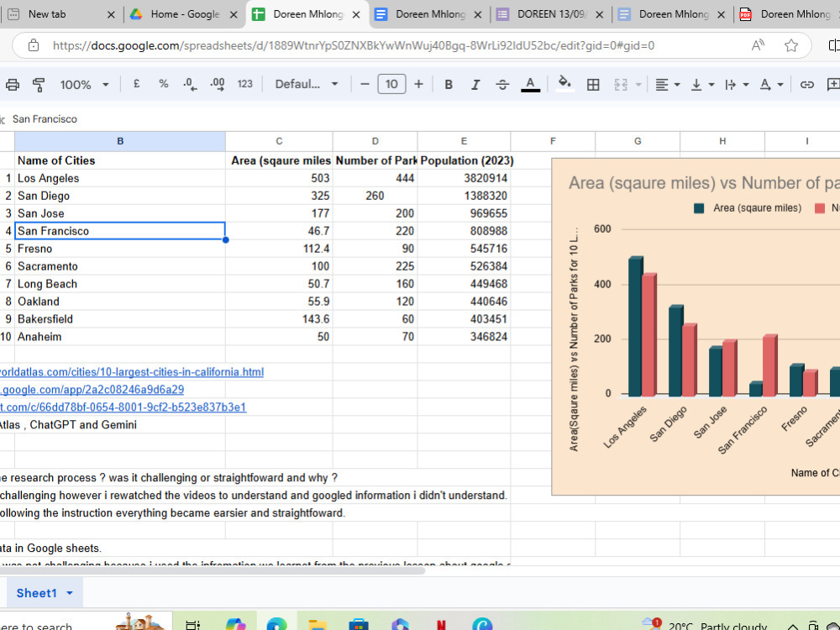The height and width of the screenshot is (630, 840).
Task: Toggle italic formatting
Action: pyautogui.click(x=475, y=85)
